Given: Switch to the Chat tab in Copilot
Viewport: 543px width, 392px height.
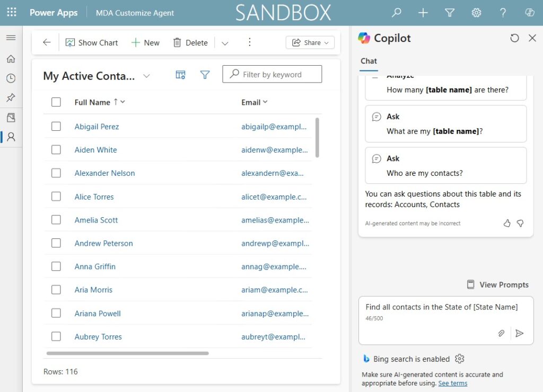Looking at the screenshot, I should pyautogui.click(x=369, y=61).
